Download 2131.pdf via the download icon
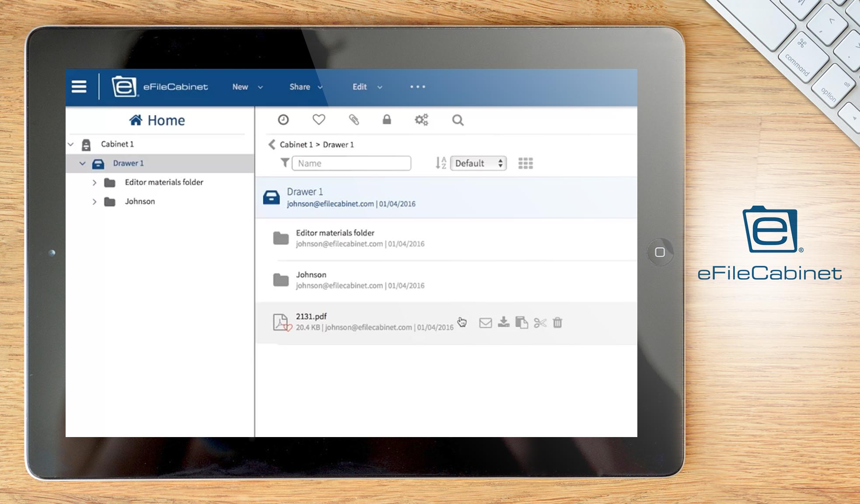 pos(504,323)
